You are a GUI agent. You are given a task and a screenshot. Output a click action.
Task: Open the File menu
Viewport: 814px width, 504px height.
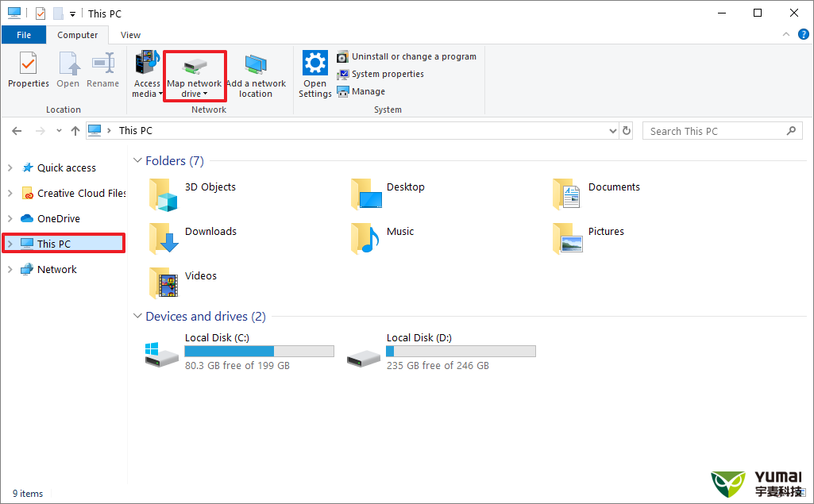24,35
